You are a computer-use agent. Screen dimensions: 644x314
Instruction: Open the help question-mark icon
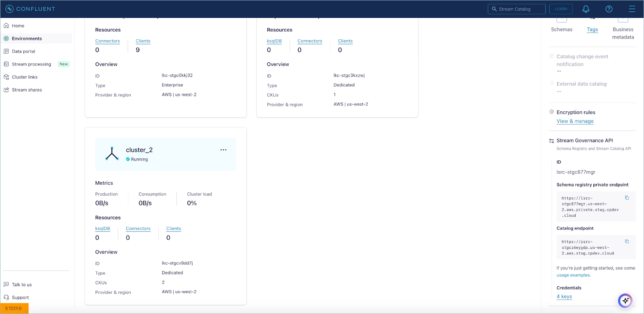609,9
